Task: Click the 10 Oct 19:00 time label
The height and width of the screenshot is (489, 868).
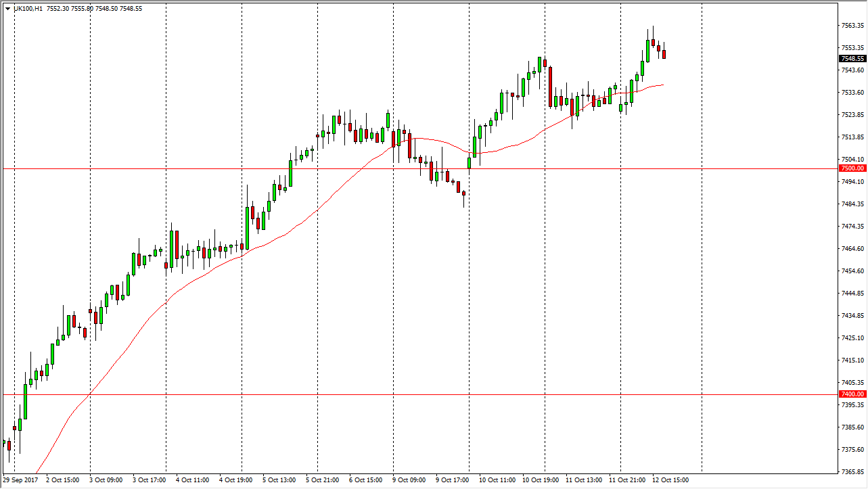Action: (x=541, y=480)
